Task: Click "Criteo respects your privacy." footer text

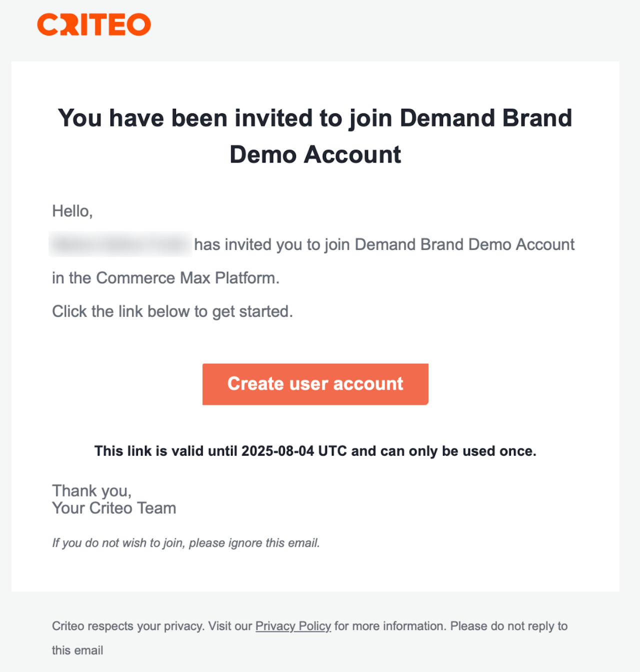Action: tap(128, 626)
